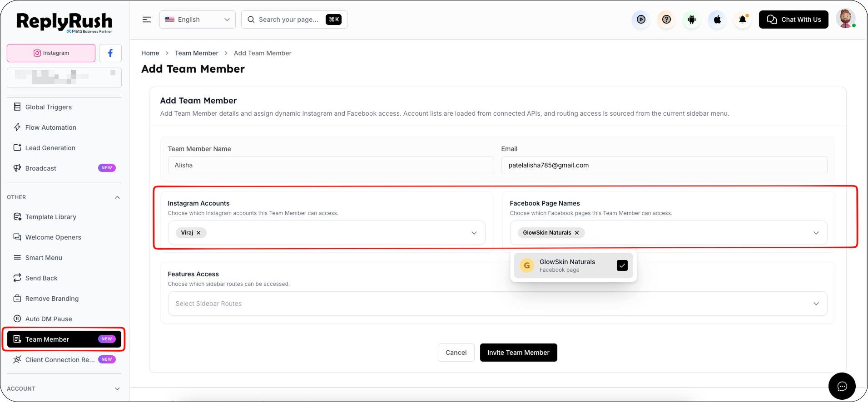Expand the ACCOUNT sidebar section
Image resolution: width=868 pixels, height=402 pixels.
[117, 389]
